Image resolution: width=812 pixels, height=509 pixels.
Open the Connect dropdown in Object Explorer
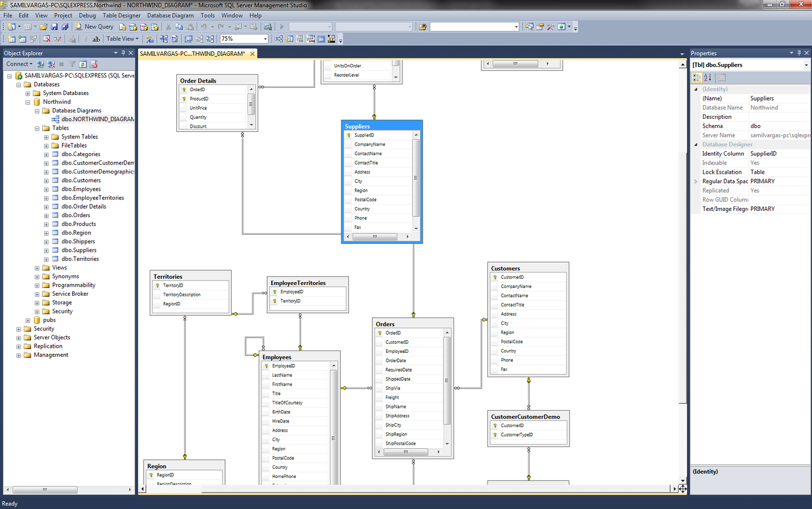click(x=19, y=64)
